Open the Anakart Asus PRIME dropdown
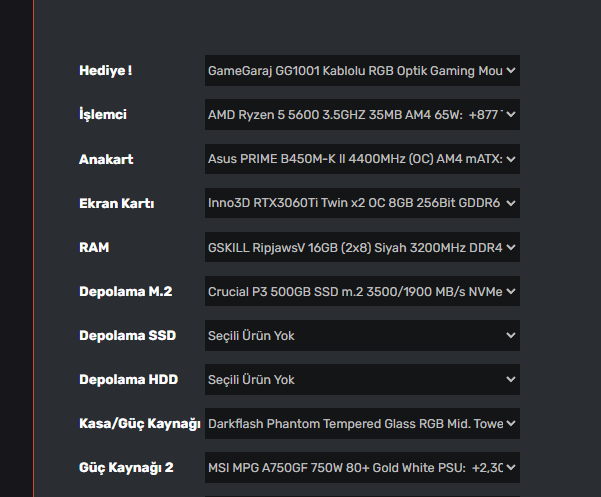This screenshot has width=601, height=497. point(362,159)
